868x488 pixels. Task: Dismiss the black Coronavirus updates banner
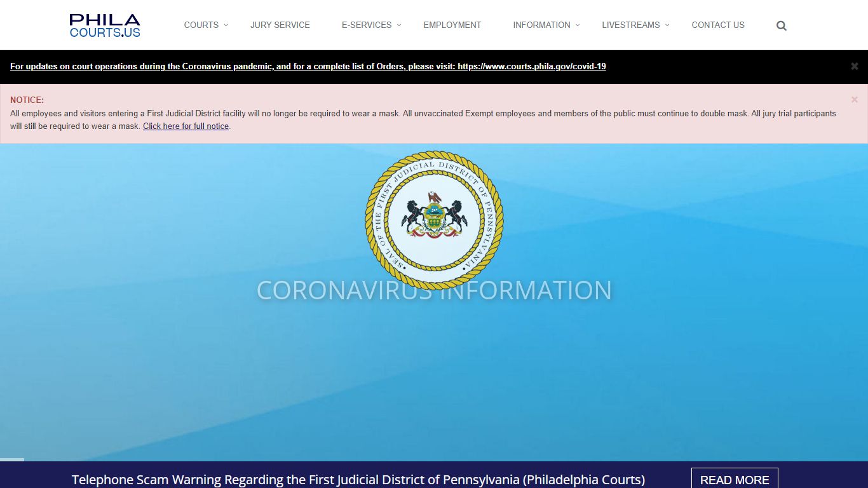[x=855, y=66]
